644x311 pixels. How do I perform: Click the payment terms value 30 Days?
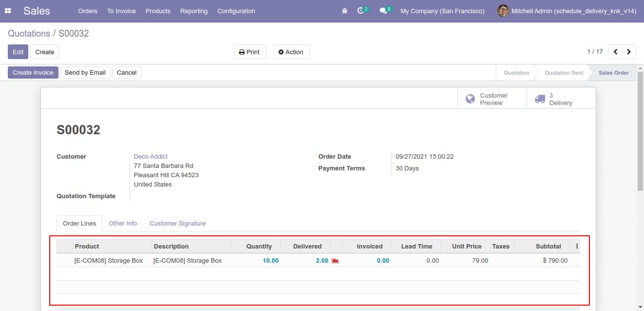[407, 168]
